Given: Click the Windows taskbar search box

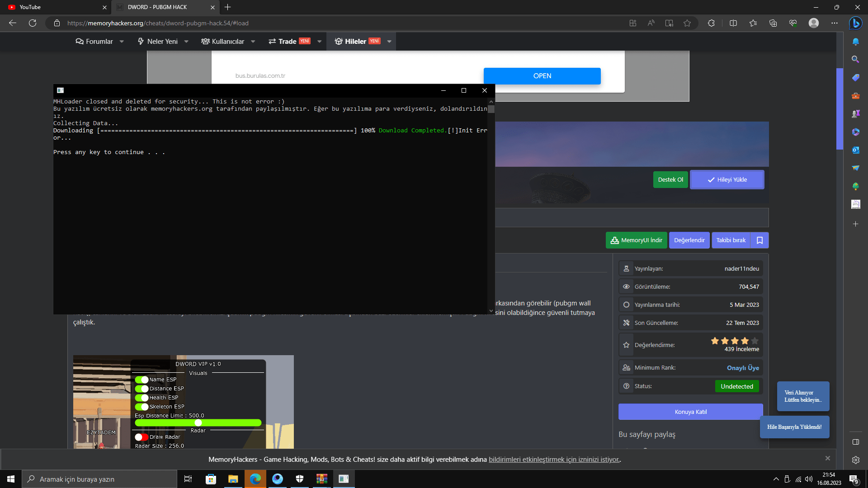Looking at the screenshot, I should click(x=99, y=479).
